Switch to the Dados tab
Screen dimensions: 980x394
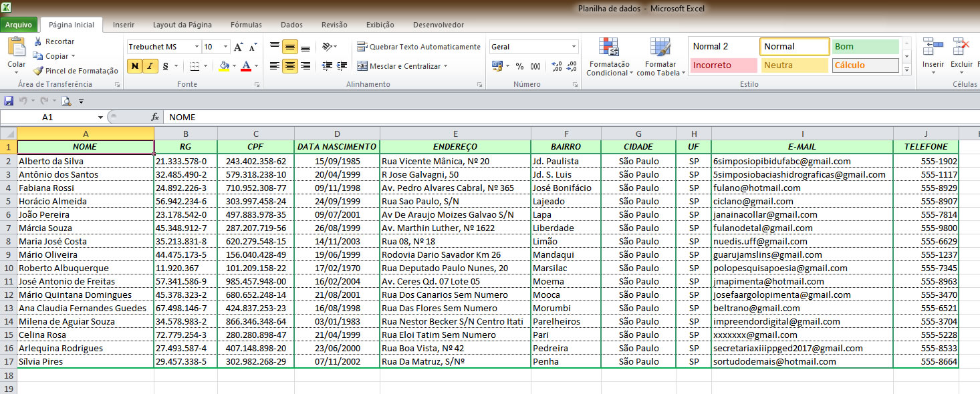[x=291, y=25]
